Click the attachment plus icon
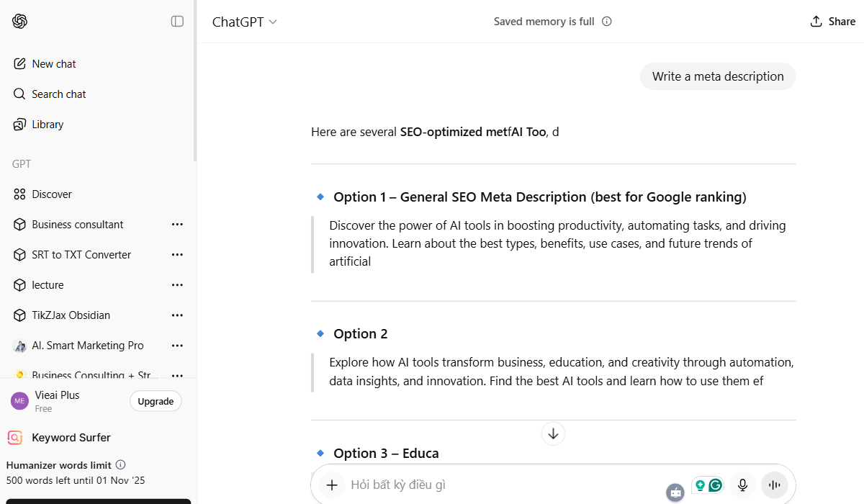The width and height of the screenshot is (864, 504). (x=331, y=485)
